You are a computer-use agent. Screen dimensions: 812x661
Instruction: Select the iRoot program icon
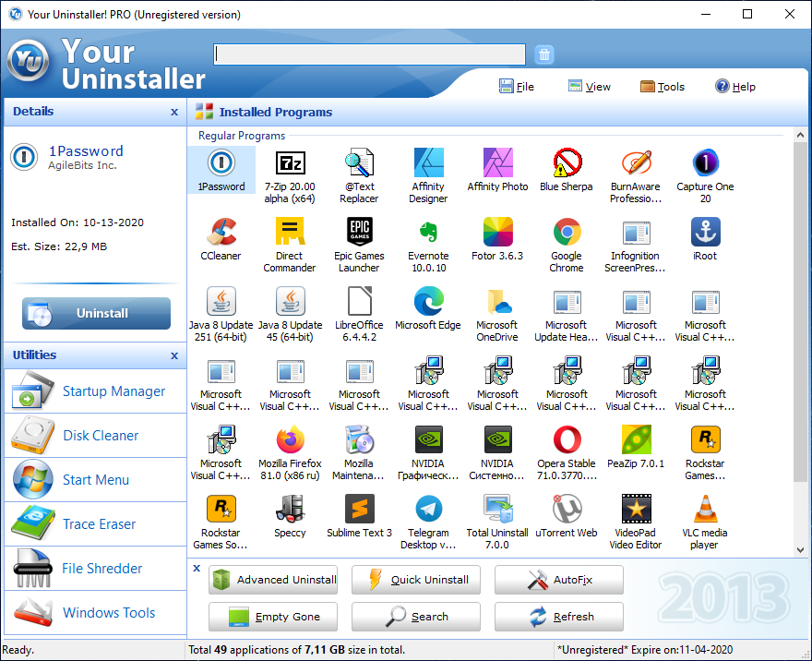click(x=705, y=232)
